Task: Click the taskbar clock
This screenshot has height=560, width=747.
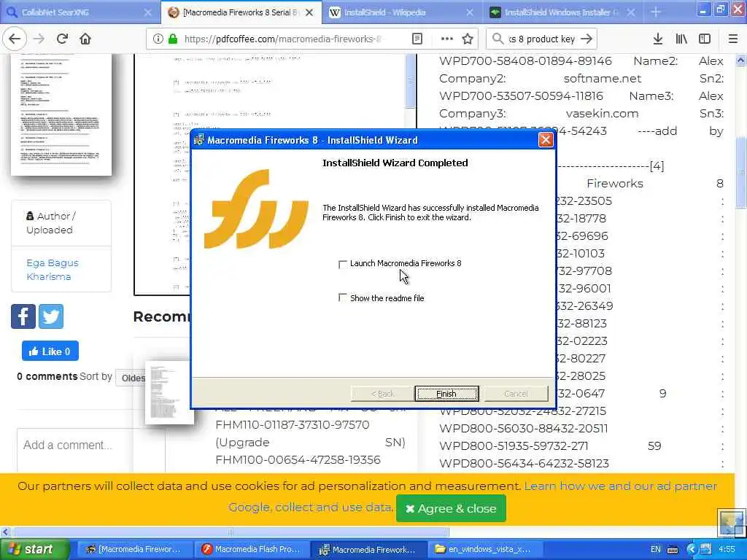Action: [x=727, y=550]
